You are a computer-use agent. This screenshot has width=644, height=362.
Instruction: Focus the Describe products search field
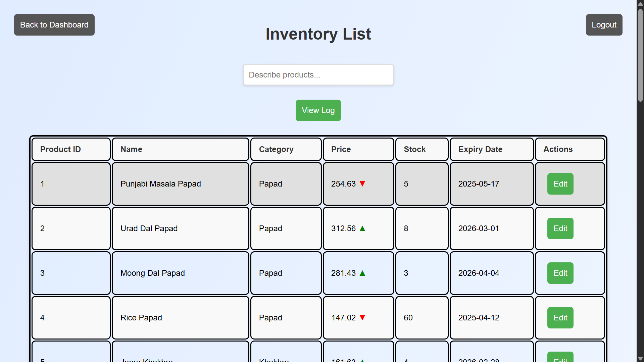click(x=318, y=75)
